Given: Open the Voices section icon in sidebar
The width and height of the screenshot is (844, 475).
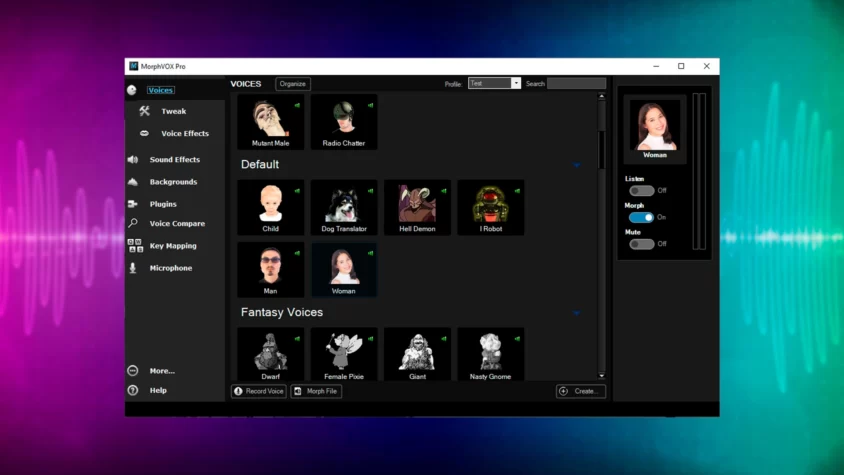Looking at the screenshot, I should (x=132, y=90).
